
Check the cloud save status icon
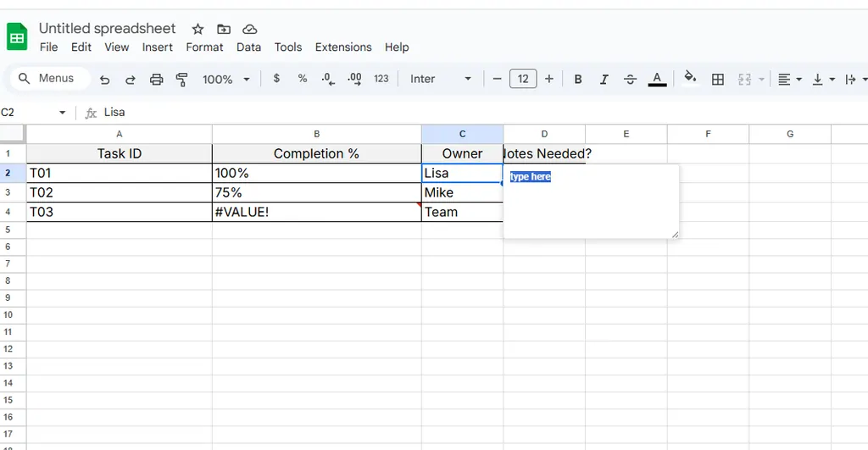click(x=249, y=29)
